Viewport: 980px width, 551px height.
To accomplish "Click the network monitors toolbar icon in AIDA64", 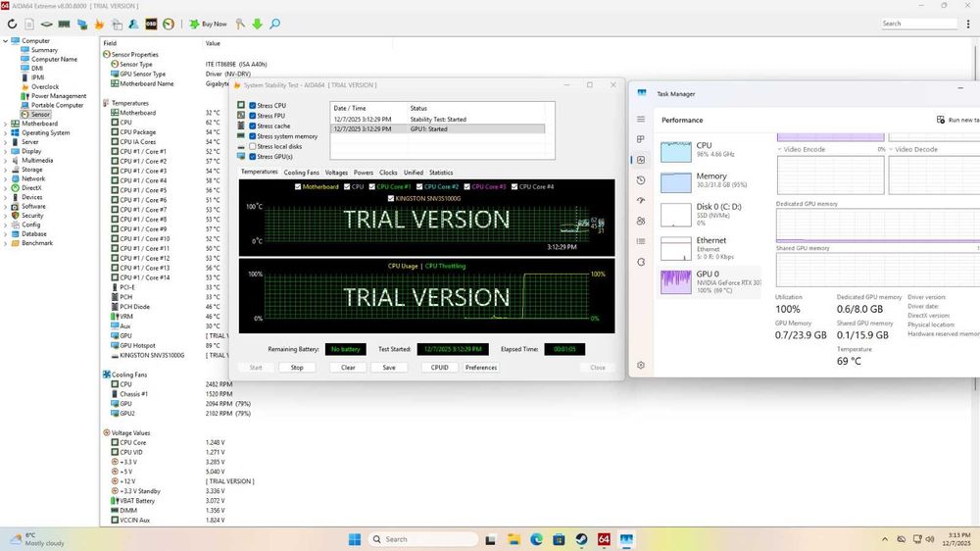I will coord(82,24).
